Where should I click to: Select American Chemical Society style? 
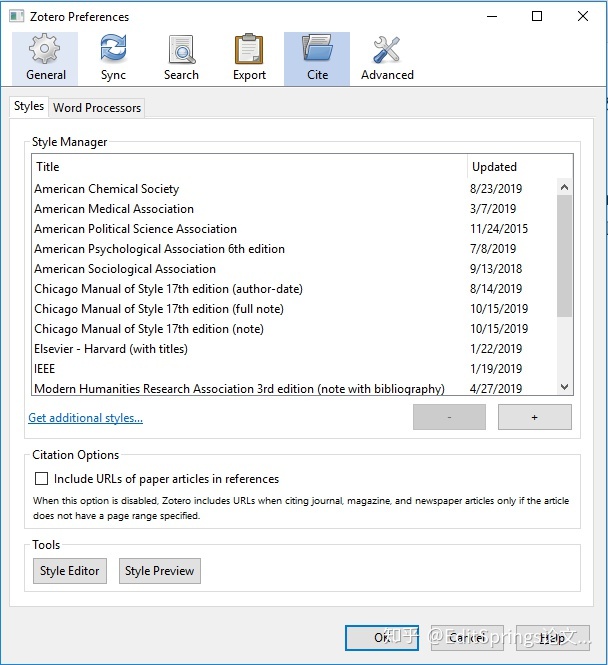coord(295,189)
